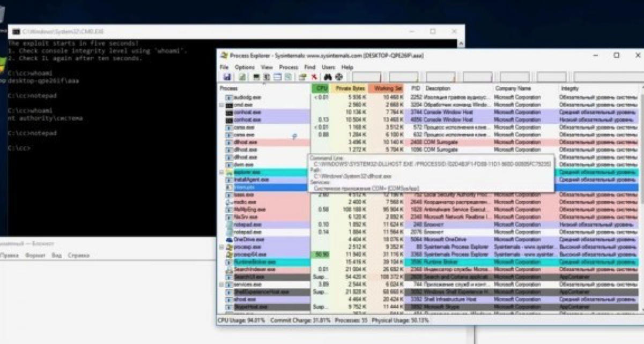This screenshot has height=344, width=644.
Task: Click the cmd.exe black console icon
Action: (229, 105)
